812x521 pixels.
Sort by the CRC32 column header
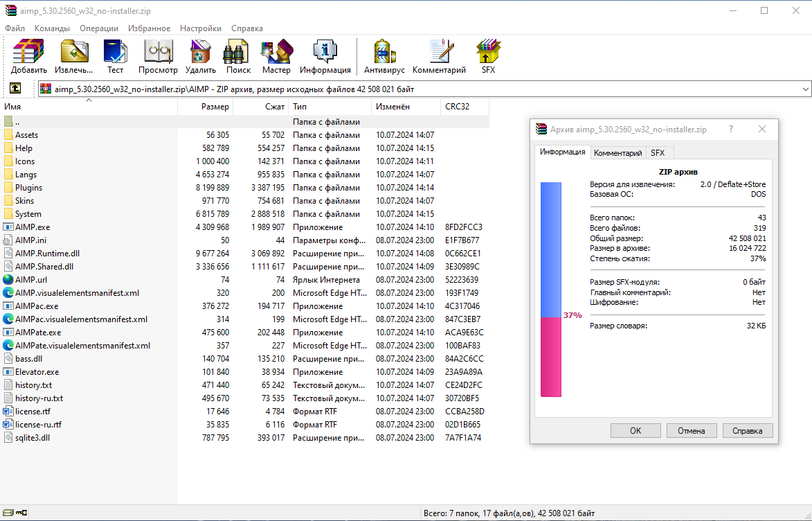coord(464,106)
